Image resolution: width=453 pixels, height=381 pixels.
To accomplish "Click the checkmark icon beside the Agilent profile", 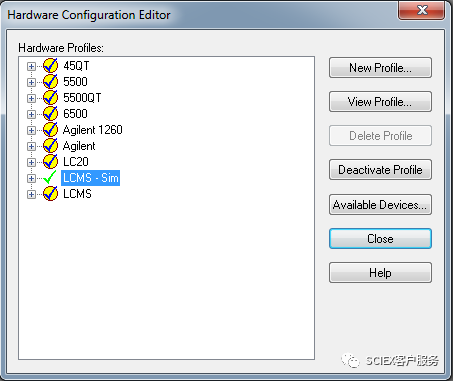I will pos(50,146).
